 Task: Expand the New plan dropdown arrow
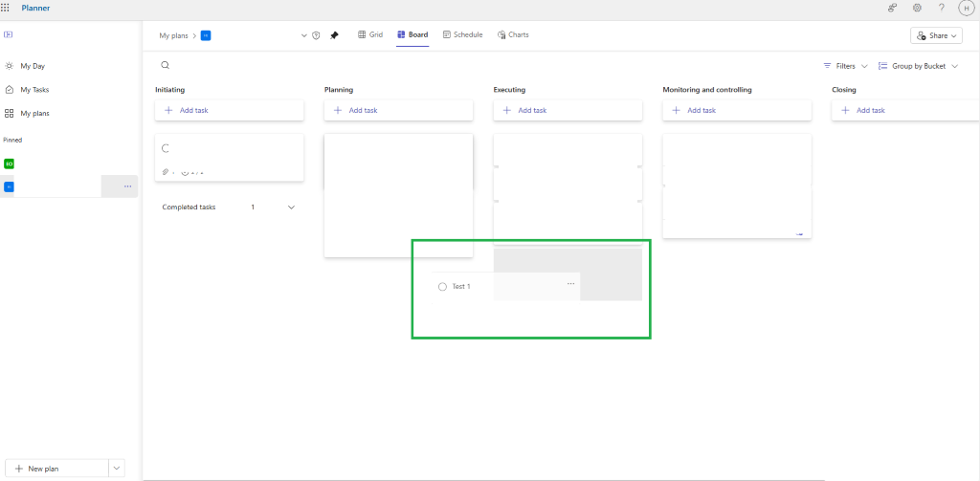[117, 468]
